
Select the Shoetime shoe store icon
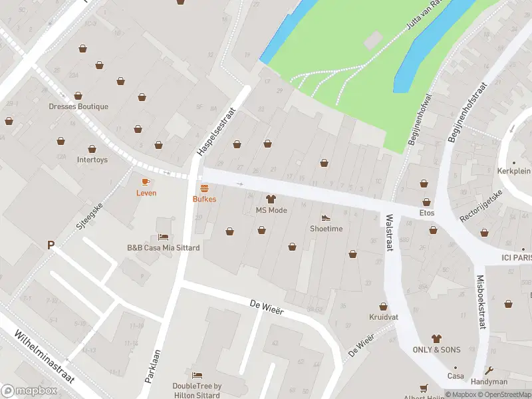point(326,218)
